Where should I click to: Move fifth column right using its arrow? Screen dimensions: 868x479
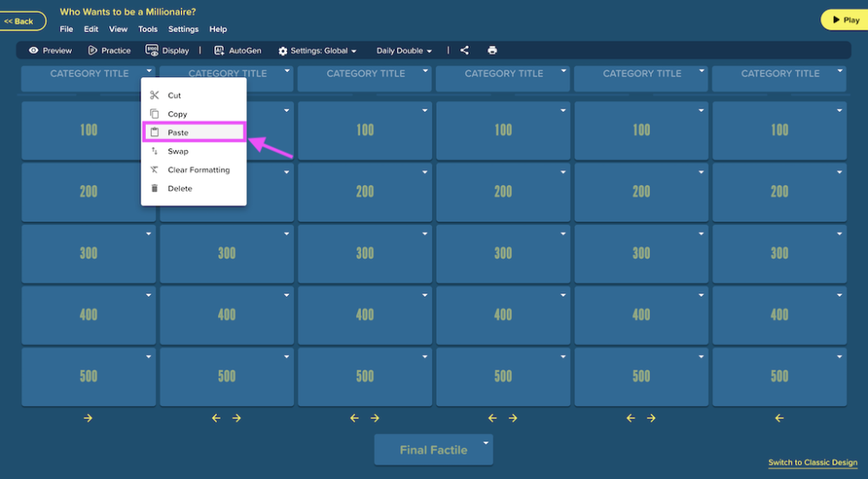[651, 418]
